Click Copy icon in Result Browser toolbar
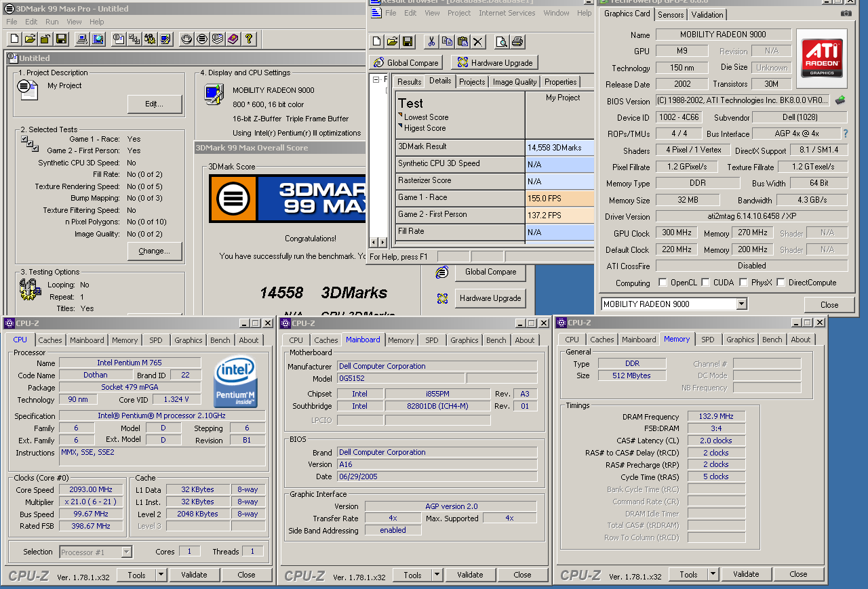The image size is (868, 589). click(x=447, y=42)
